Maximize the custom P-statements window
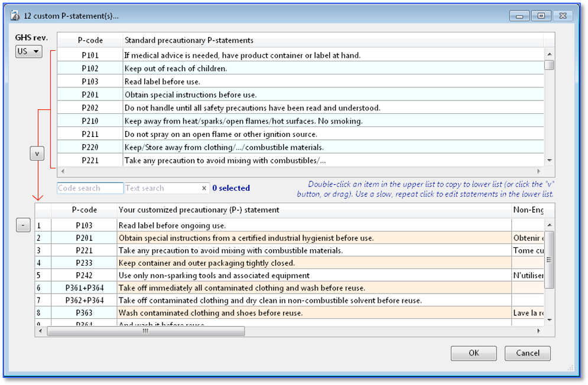Image resolution: width=588 pixels, height=385 pixels. coord(541,16)
